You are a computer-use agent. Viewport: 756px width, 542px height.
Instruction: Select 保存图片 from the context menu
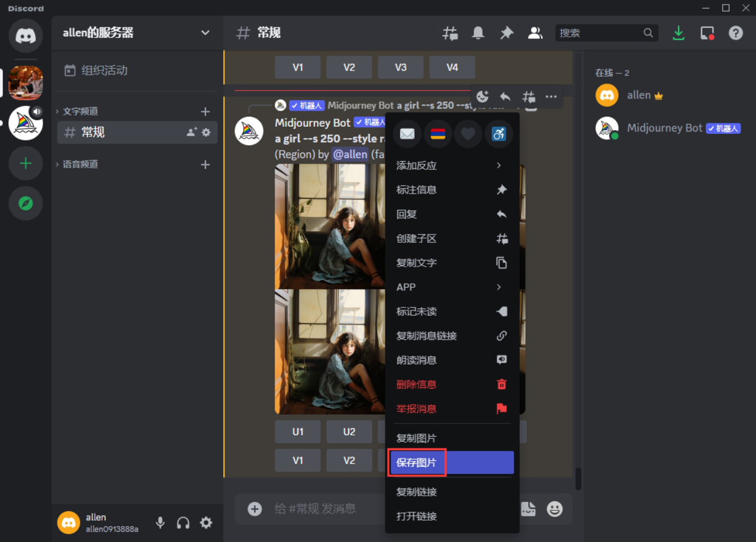pyautogui.click(x=451, y=463)
